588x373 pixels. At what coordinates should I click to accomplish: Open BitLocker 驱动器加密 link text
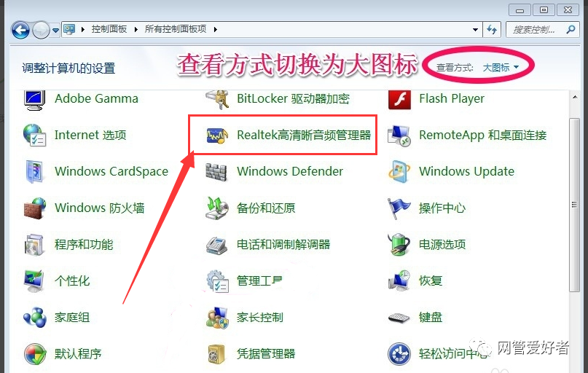point(293,98)
